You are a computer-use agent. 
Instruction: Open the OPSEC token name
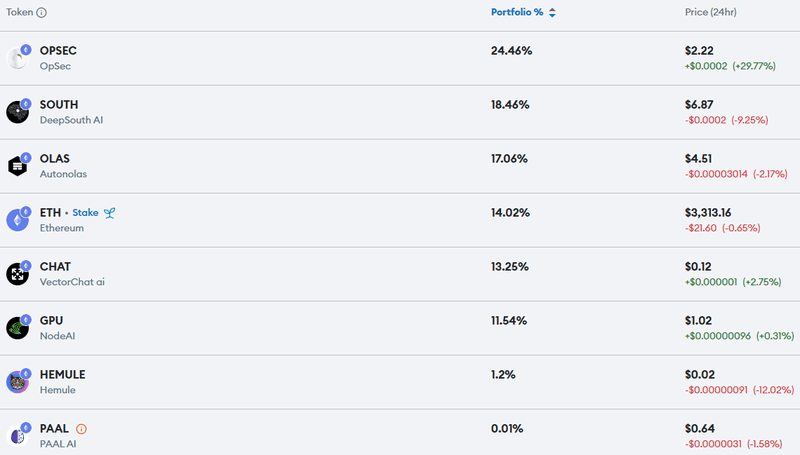pyautogui.click(x=58, y=50)
